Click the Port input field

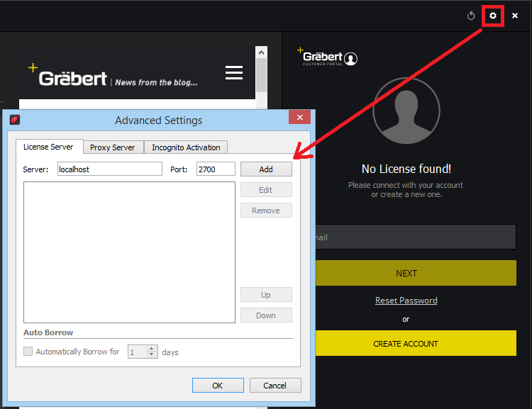pos(216,169)
